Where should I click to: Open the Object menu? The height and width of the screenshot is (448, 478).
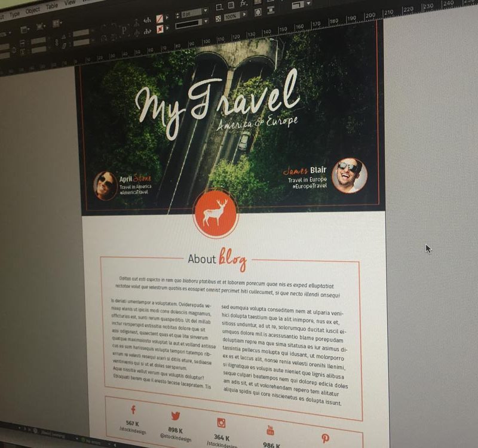click(33, 10)
